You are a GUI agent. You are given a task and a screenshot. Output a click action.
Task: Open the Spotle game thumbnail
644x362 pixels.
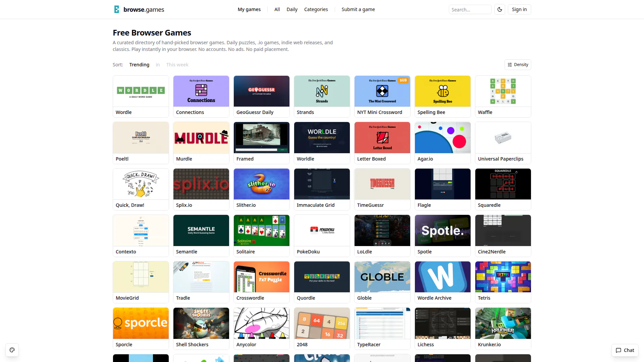443,231
